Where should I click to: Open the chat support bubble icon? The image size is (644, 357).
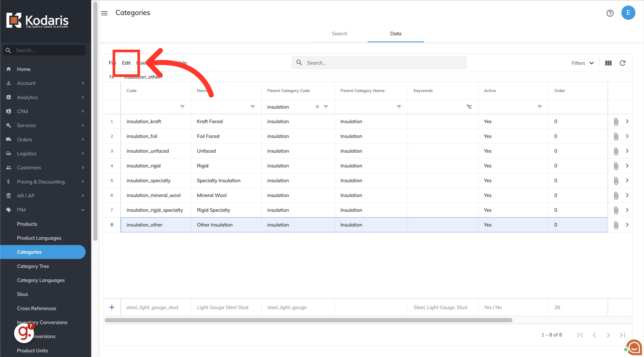tap(634, 348)
